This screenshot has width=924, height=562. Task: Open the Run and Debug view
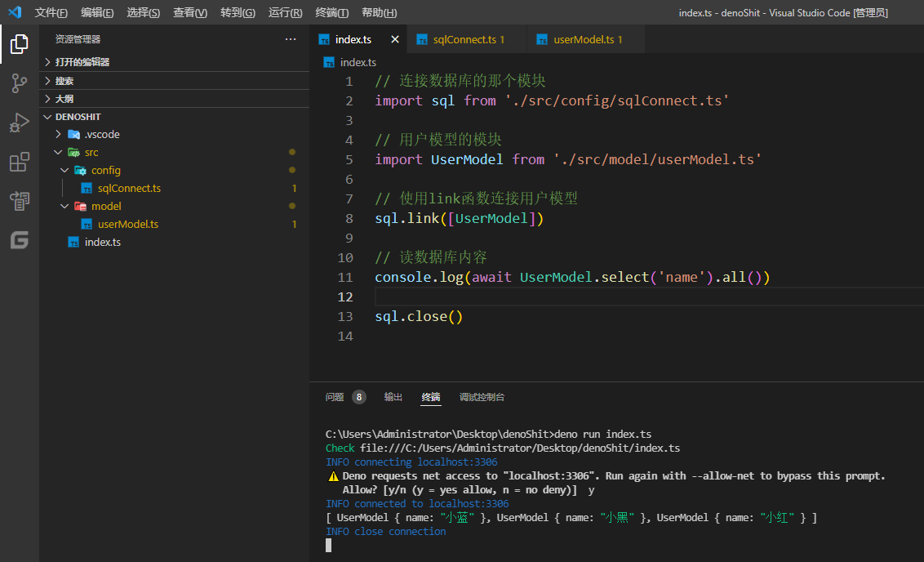click(x=19, y=123)
